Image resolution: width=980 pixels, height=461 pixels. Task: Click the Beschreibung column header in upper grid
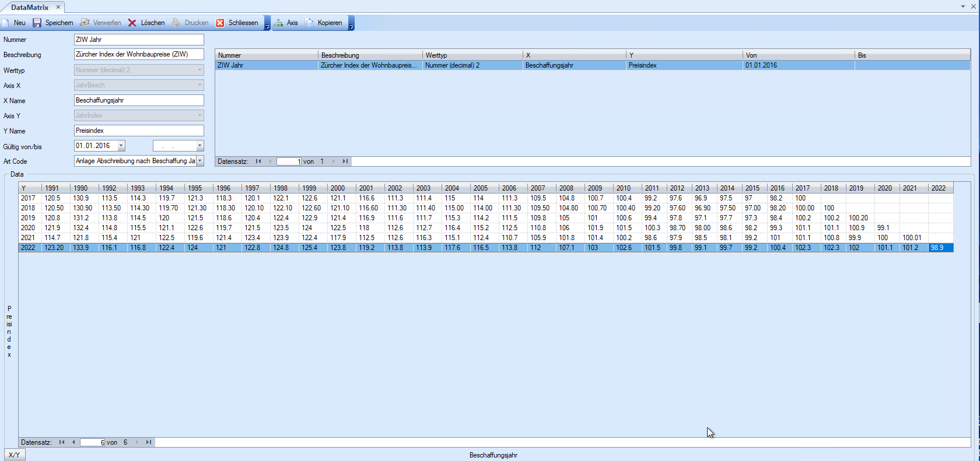tap(369, 55)
